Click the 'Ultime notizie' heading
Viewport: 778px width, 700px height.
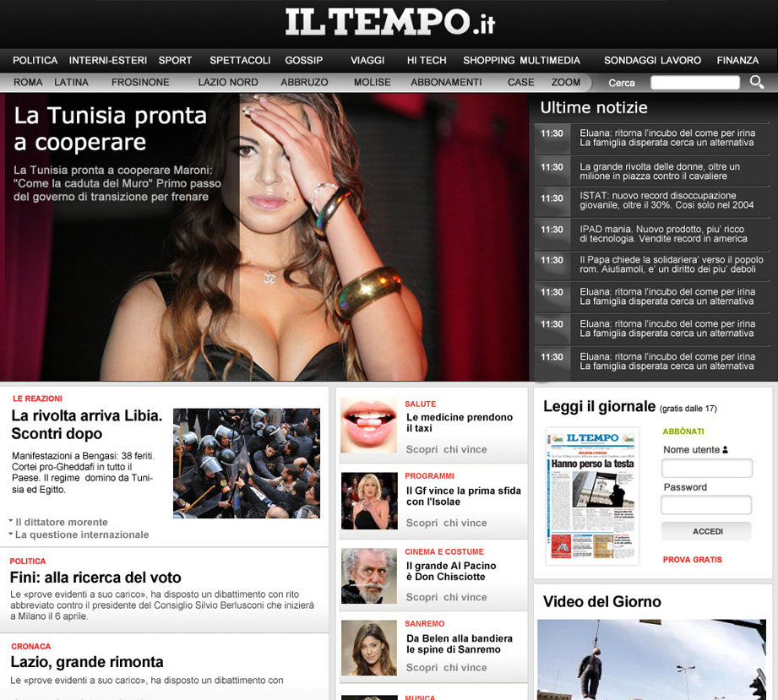[x=593, y=107]
